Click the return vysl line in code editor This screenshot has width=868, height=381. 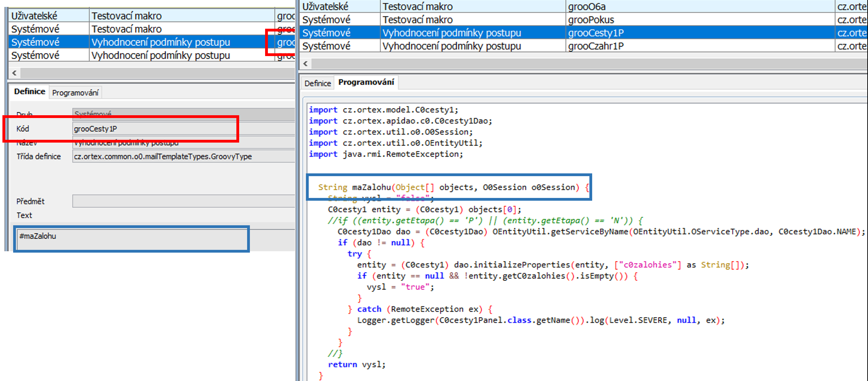coord(356,364)
